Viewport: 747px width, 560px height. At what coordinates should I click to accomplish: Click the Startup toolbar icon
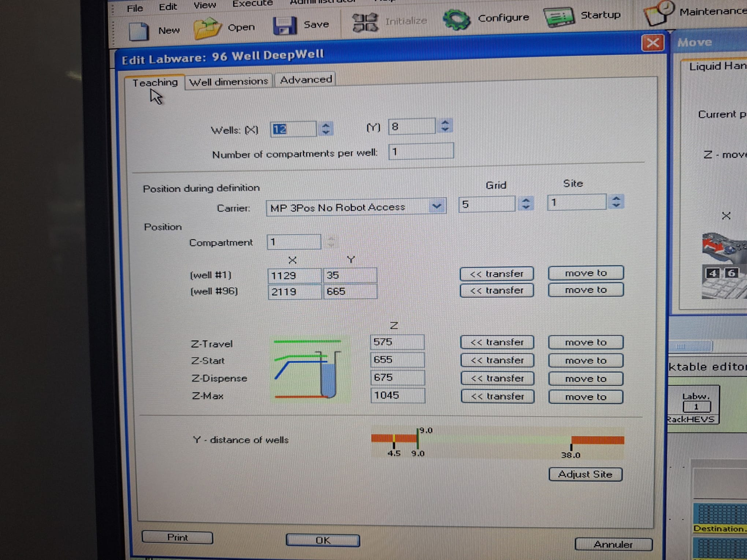tap(559, 16)
